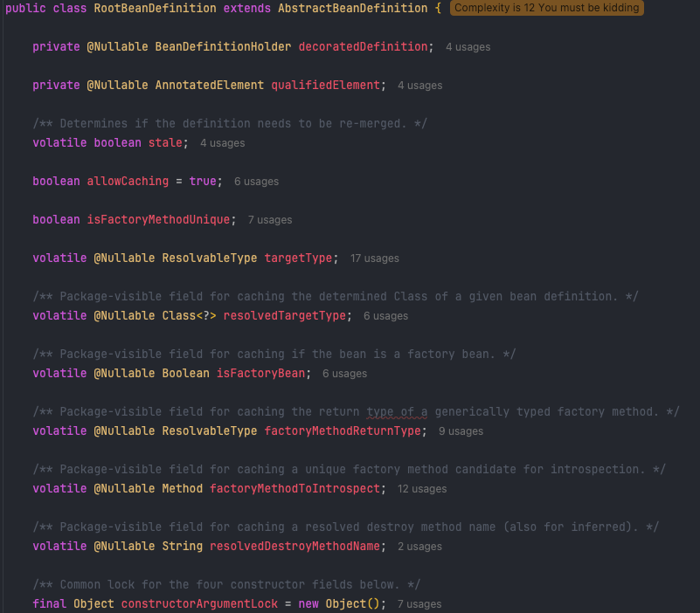
Task: Click AbstractBeanDefinition superclass name
Action: point(353,8)
